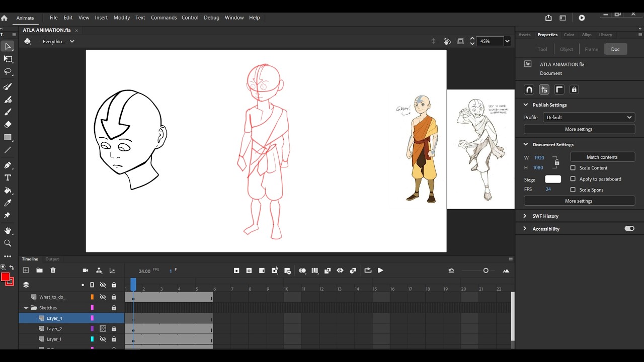Image resolution: width=644 pixels, height=362 pixels.
Task: Delete the selected layer with trash
Action: tap(53, 270)
